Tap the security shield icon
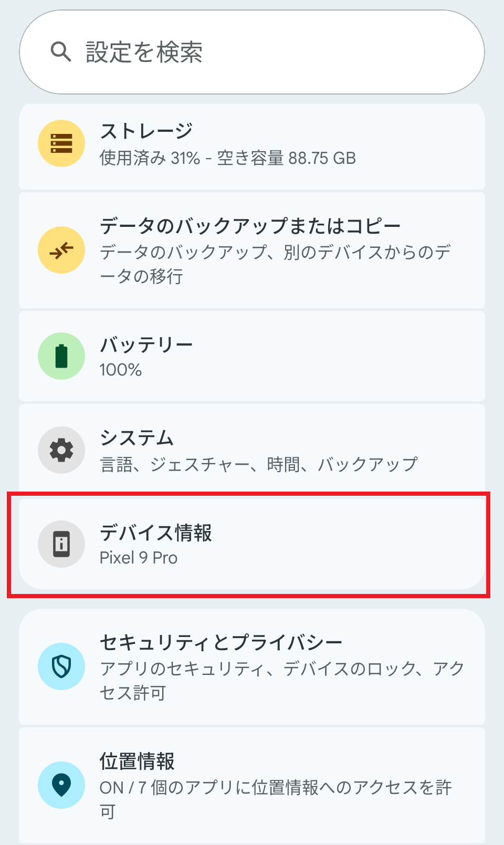Image resolution: width=504 pixels, height=845 pixels. tap(61, 666)
